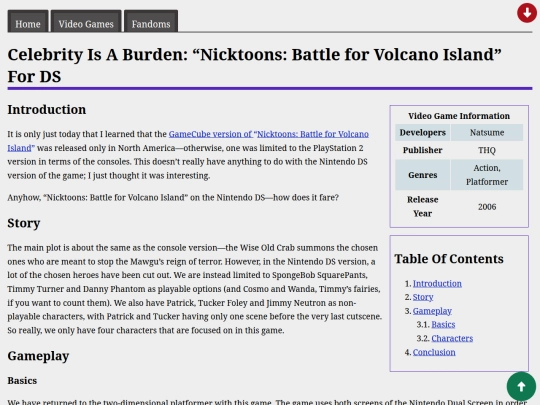Screen dimensions: 540x405
Task: Click the 'Developers' table header cell
Action: [423, 133]
